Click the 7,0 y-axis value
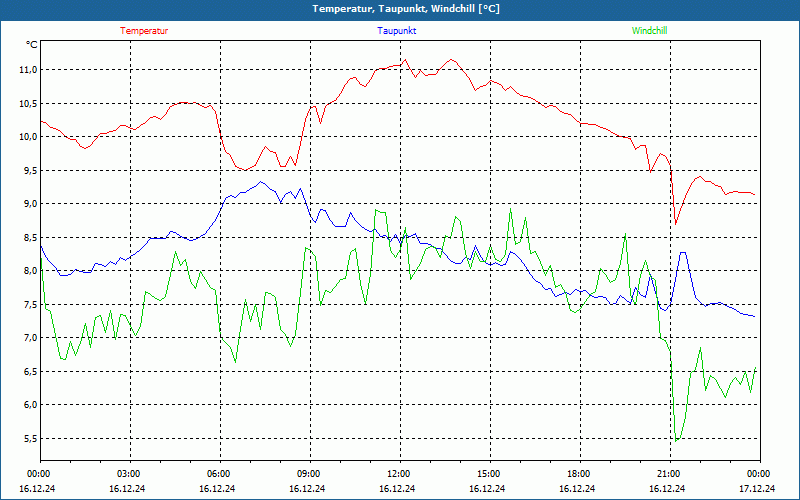This screenshot has width=800, height=500. [x=30, y=337]
